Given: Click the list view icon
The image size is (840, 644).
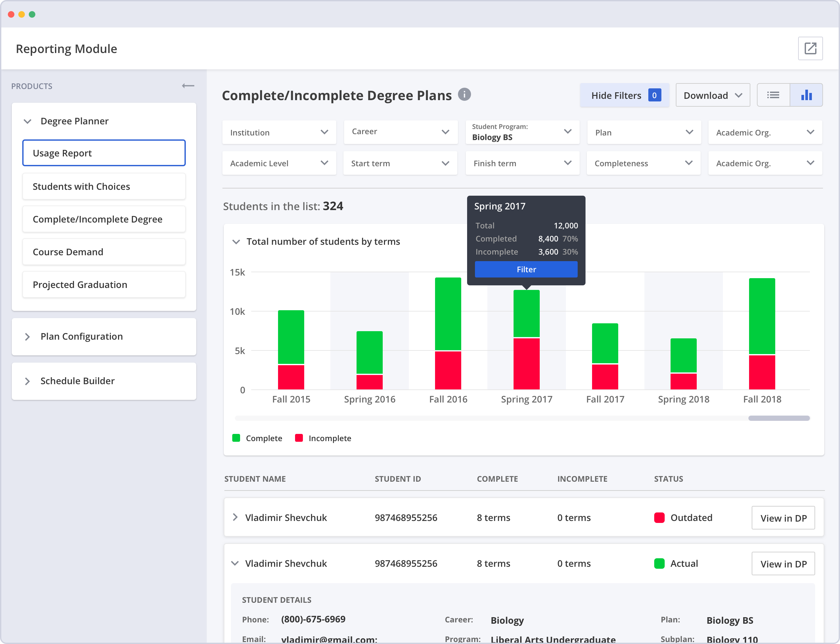Looking at the screenshot, I should (773, 95).
